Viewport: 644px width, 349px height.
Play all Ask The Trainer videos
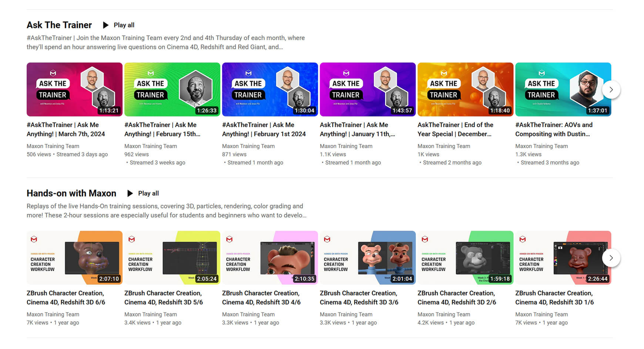[x=118, y=25]
